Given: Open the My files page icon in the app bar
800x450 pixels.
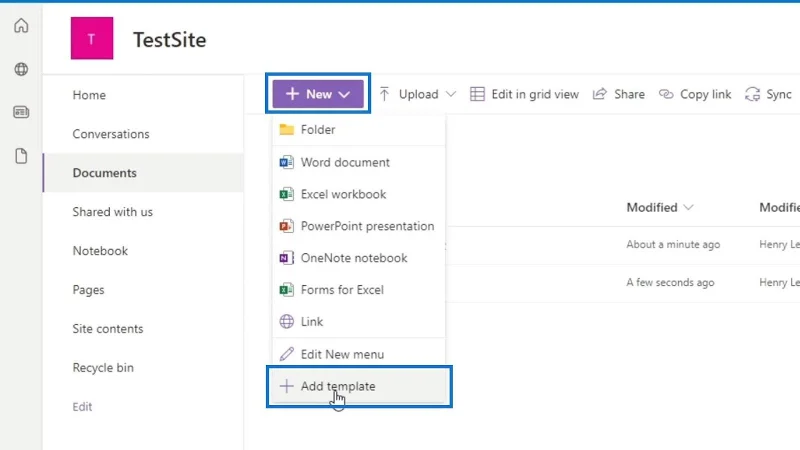Looking at the screenshot, I should coord(21,156).
